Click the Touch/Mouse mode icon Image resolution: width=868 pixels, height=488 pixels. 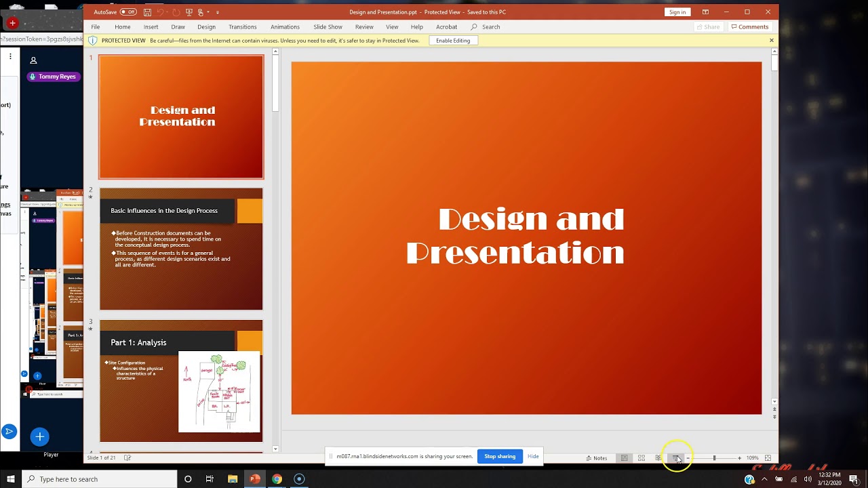[200, 12]
